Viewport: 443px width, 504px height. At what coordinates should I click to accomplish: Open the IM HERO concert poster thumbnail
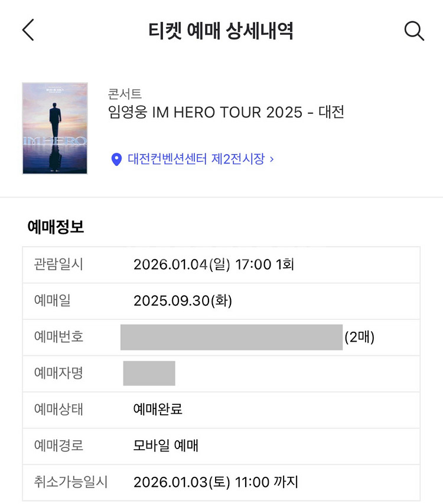point(55,128)
